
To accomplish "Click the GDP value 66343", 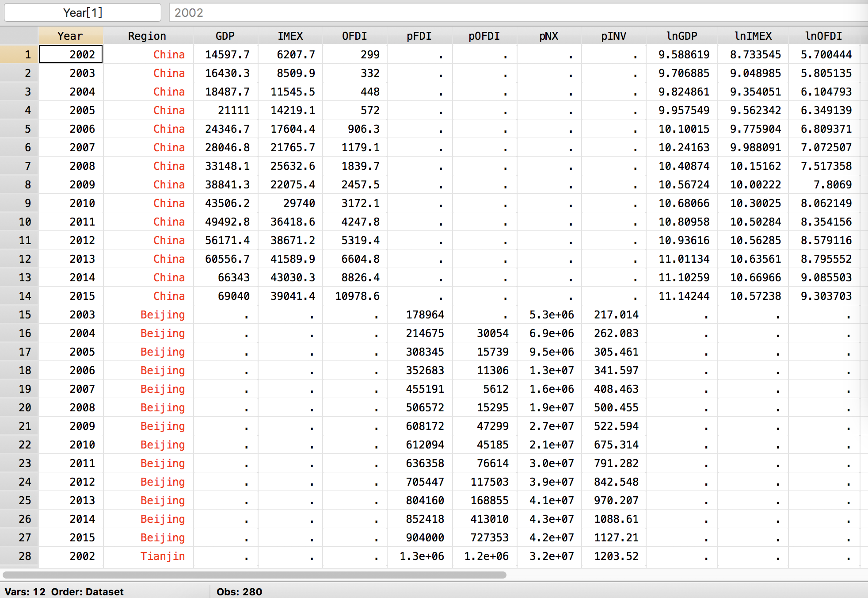I will pos(233,277).
